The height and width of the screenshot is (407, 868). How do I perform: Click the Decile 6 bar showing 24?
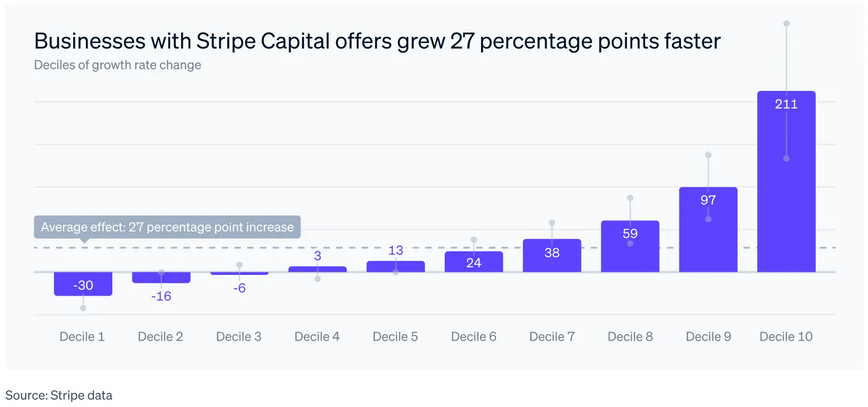pyautogui.click(x=474, y=263)
